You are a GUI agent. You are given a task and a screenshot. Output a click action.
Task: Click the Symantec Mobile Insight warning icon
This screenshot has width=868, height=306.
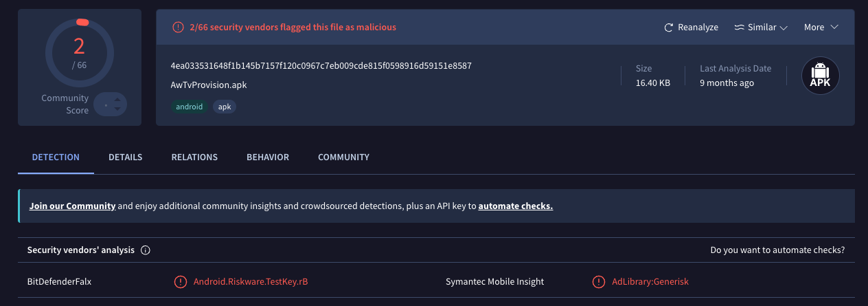pos(598,282)
